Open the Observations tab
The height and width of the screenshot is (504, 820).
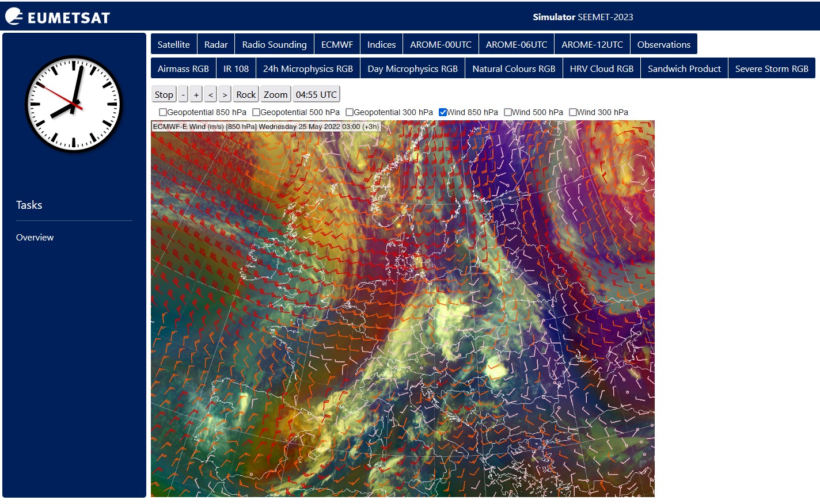pyautogui.click(x=664, y=44)
